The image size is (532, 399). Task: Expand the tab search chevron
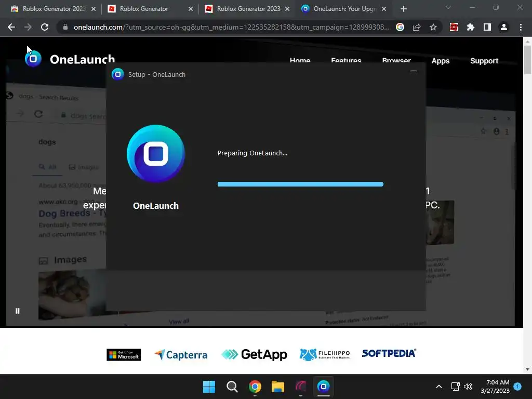coord(448,7)
